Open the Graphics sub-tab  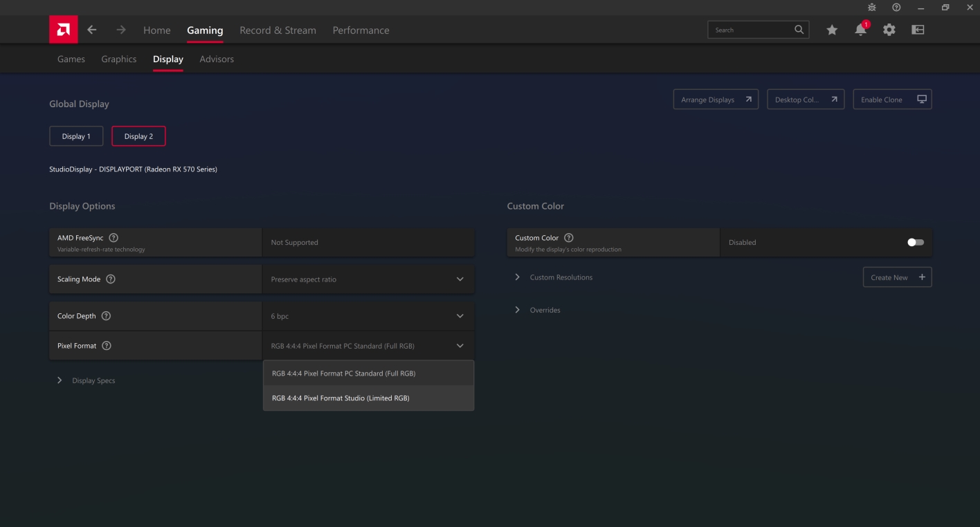pos(119,59)
